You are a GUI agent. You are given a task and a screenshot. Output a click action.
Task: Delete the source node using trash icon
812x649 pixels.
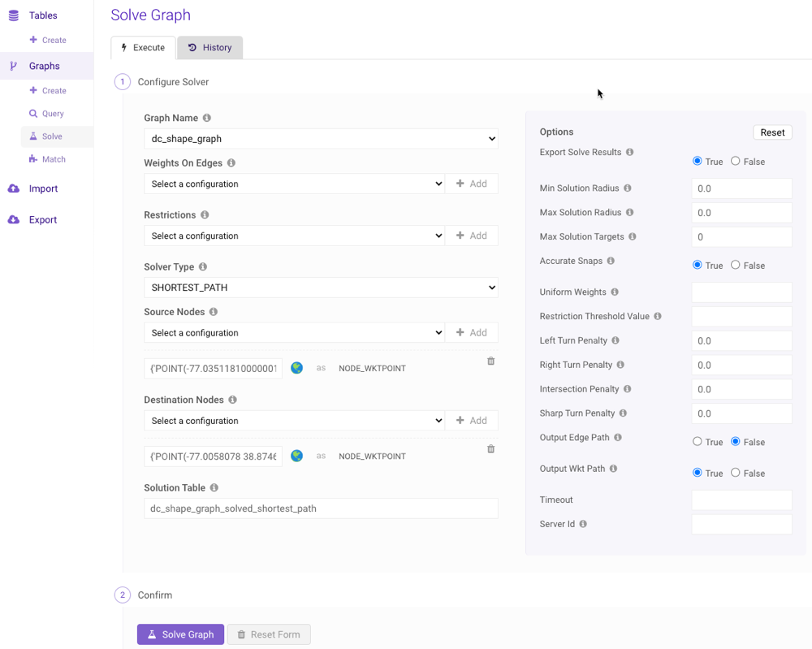coord(490,361)
